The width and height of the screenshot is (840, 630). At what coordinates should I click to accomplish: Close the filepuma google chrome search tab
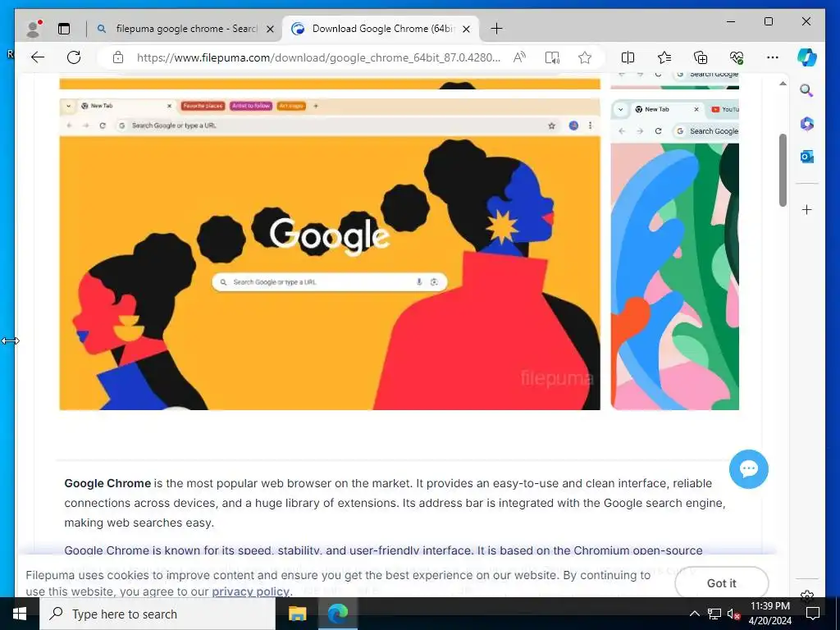(x=271, y=29)
